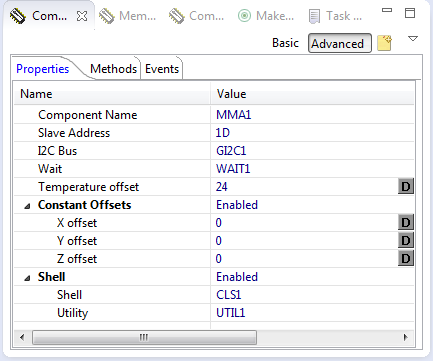Switch to Basic view mode
Viewport: 433px width, 361px height.
(x=285, y=43)
